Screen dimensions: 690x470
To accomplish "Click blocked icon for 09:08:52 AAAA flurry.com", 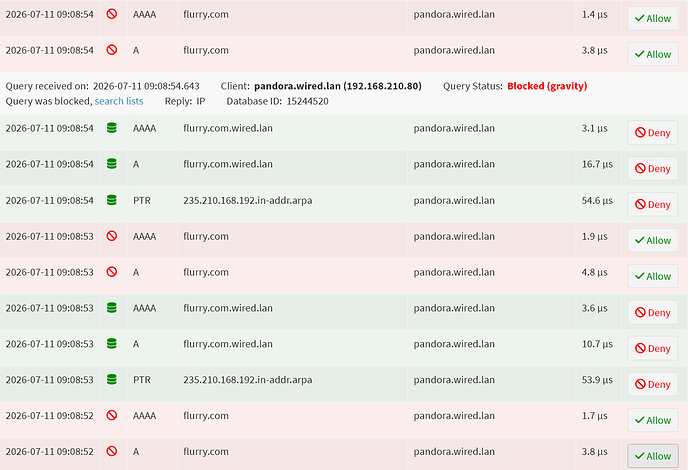I will coord(112,415).
